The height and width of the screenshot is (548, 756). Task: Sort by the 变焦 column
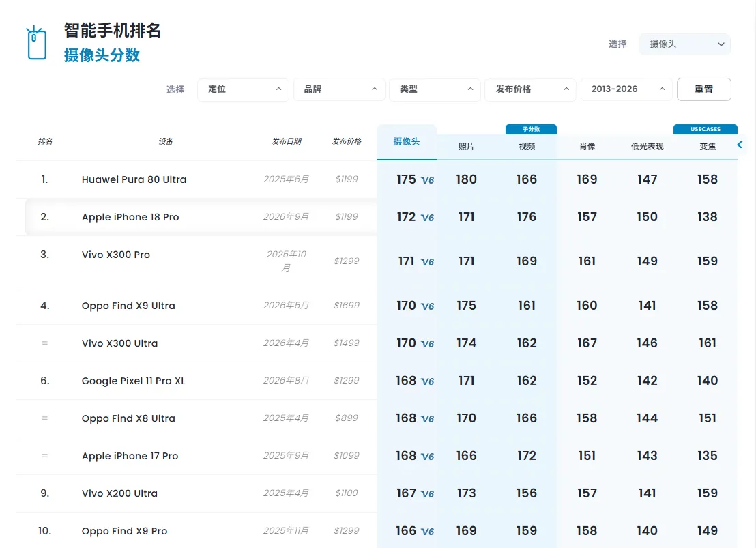(x=708, y=147)
